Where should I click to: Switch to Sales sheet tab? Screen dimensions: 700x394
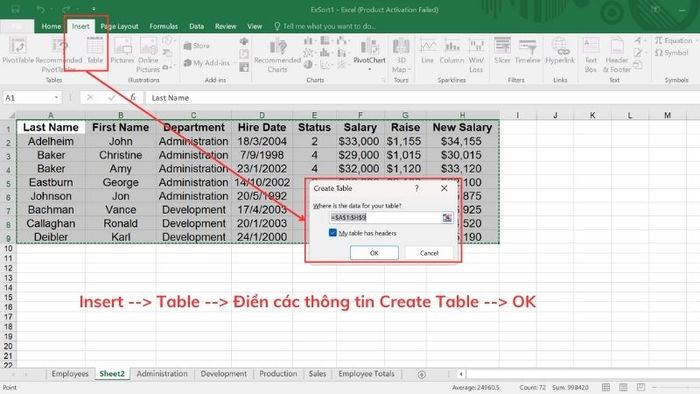tap(317, 374)
